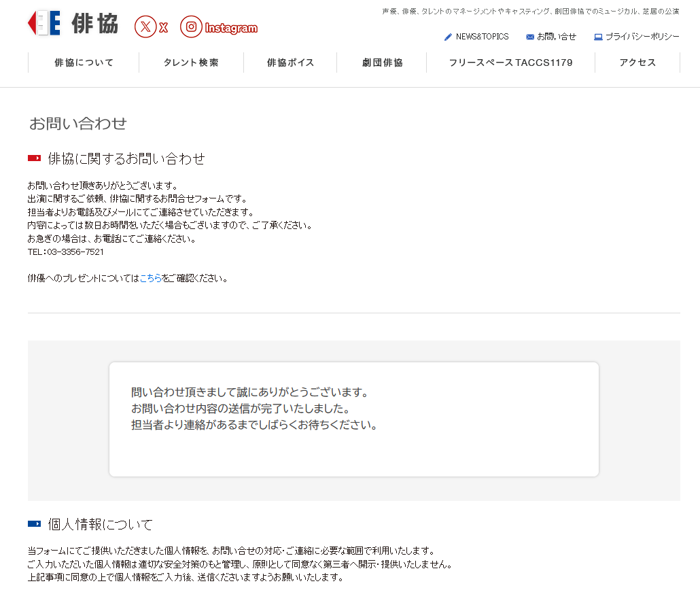Follow the こちら link about presents
Viewport: 700px width, 607px height.
(x=150, y=278)
